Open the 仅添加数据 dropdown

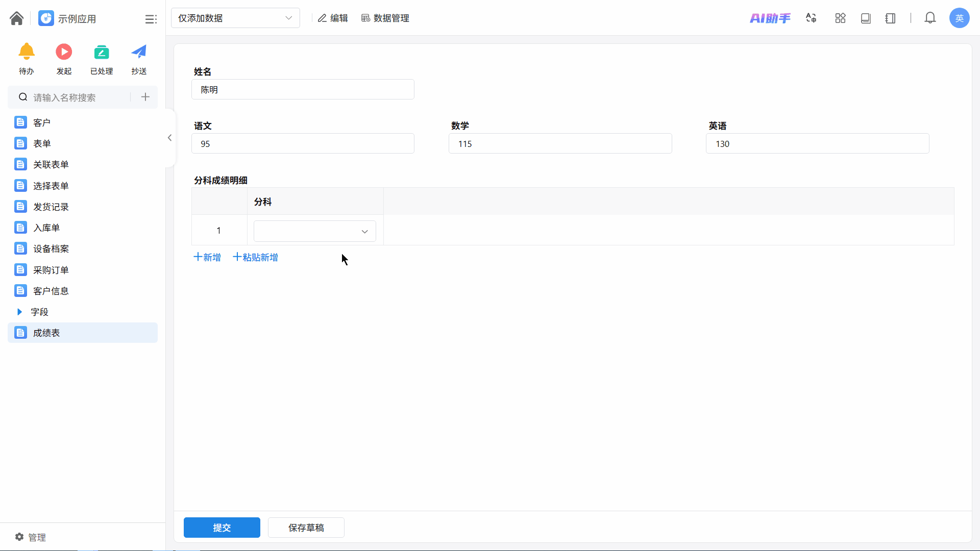coord(235,18)
